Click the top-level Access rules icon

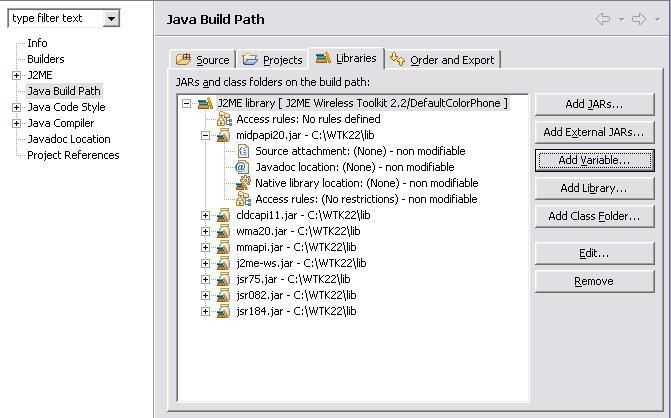[x=224, y=119]
